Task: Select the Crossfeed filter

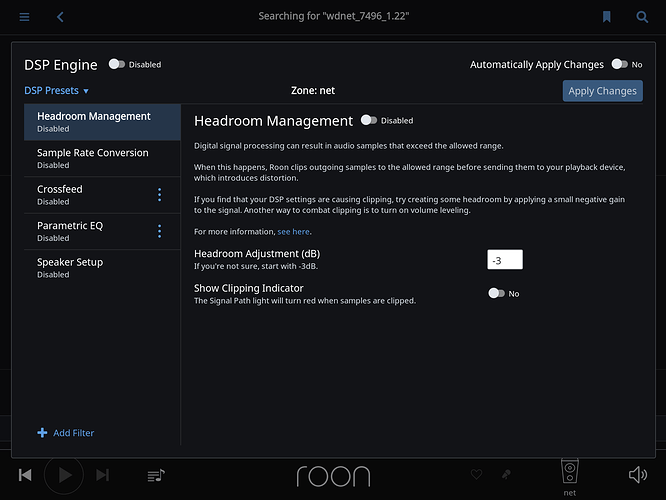Action: [x=102, y=195]
